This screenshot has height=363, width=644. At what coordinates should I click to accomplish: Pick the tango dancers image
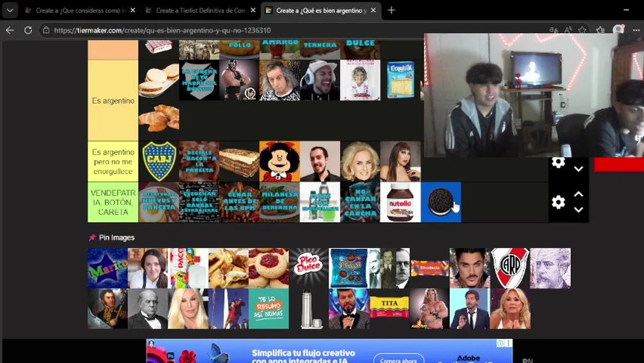[228, 309]
